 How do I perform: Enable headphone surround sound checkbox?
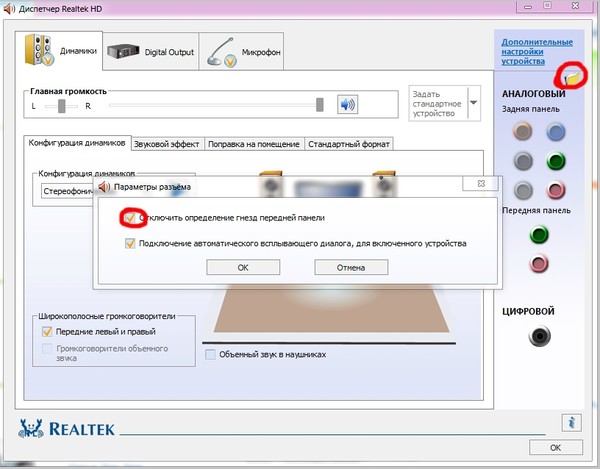pos(210,354)
